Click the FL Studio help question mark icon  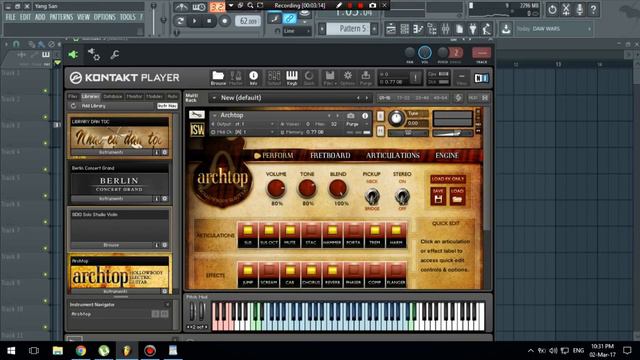point(593,9)
